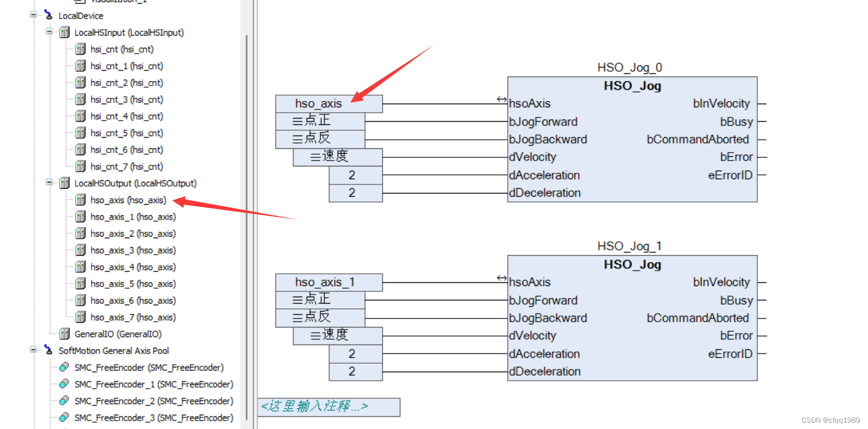Screen dimensions: 868x429
Task: Click the HSO_Jog title of the upper block
Action: [x=632, y=86]
